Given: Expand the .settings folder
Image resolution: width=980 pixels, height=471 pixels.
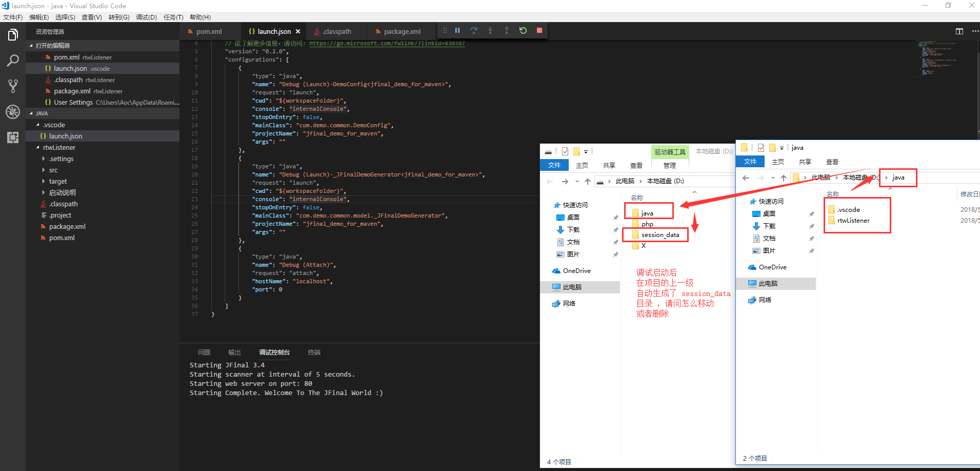Looking at the screenshot, I should coord(44,159).
